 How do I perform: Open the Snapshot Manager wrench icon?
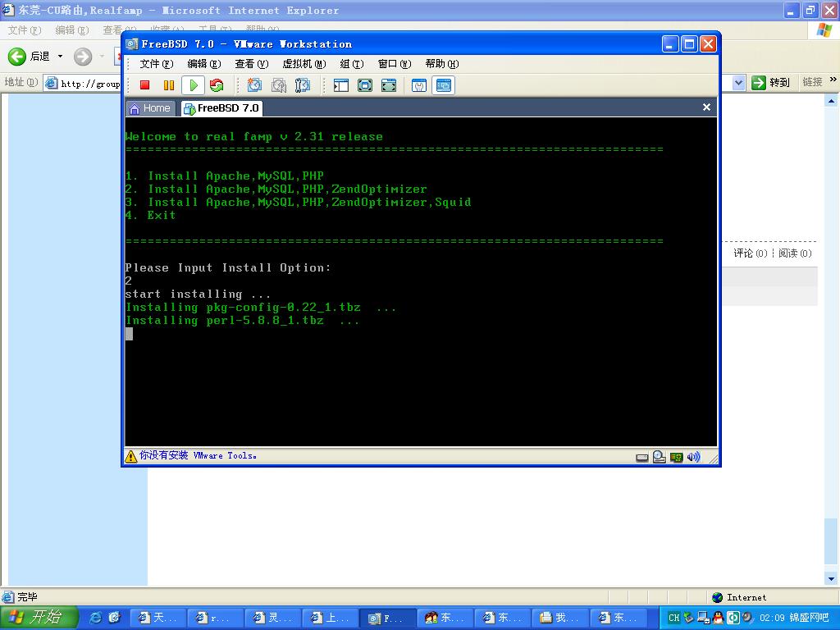303,85
